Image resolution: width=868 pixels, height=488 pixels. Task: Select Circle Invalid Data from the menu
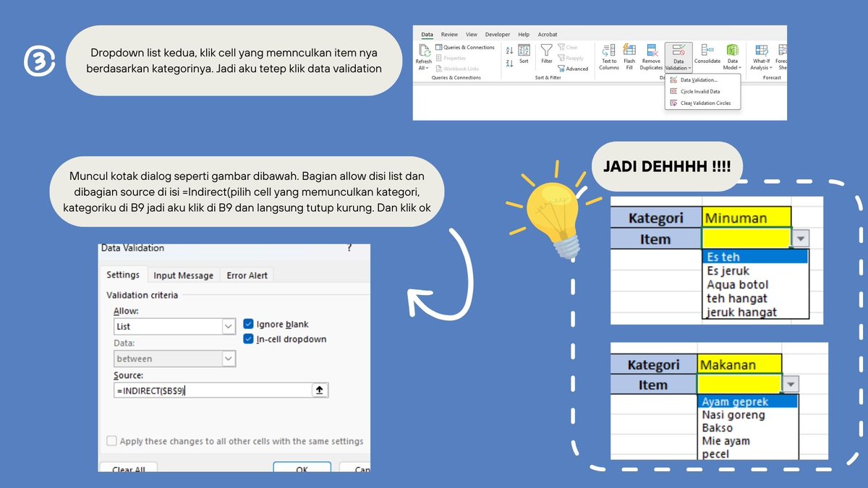coord(700,92)
